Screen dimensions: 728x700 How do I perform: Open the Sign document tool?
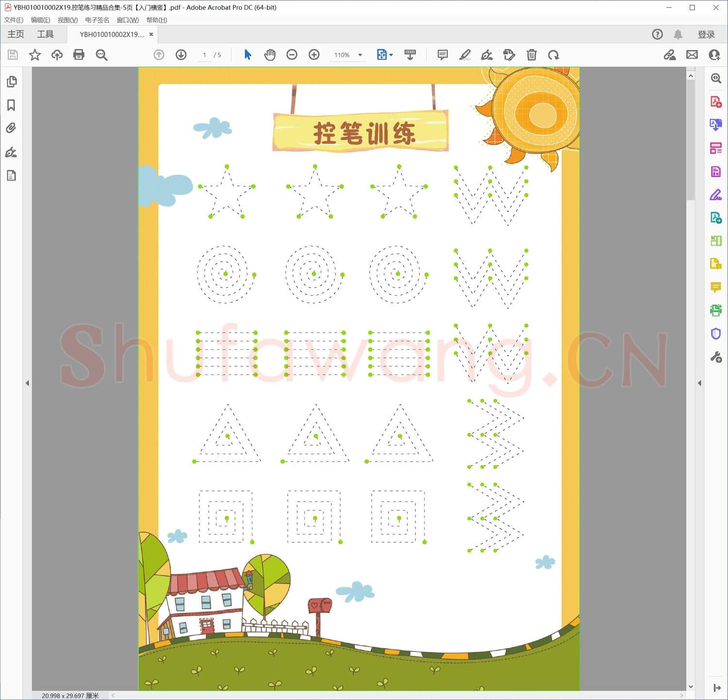(487, 55)
